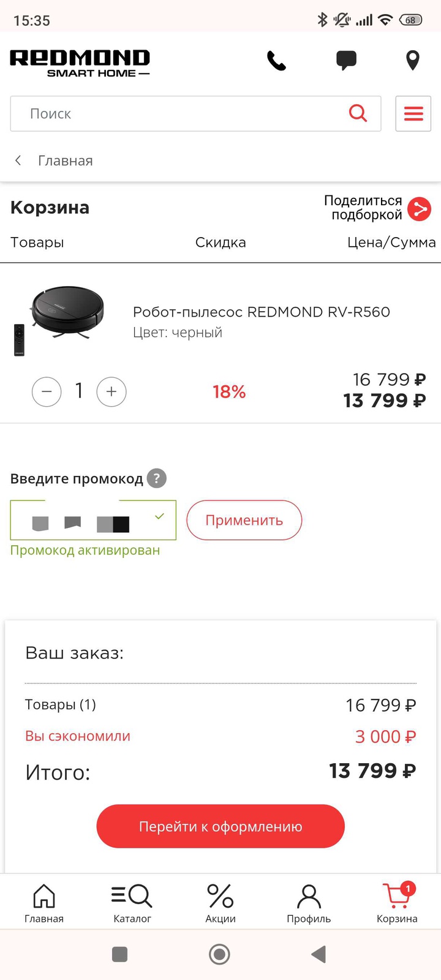The width and height of the screenshot is (441, 980).
Task: Click the REDMOND Smart Home logo
Action: click(x=80, y=63)
